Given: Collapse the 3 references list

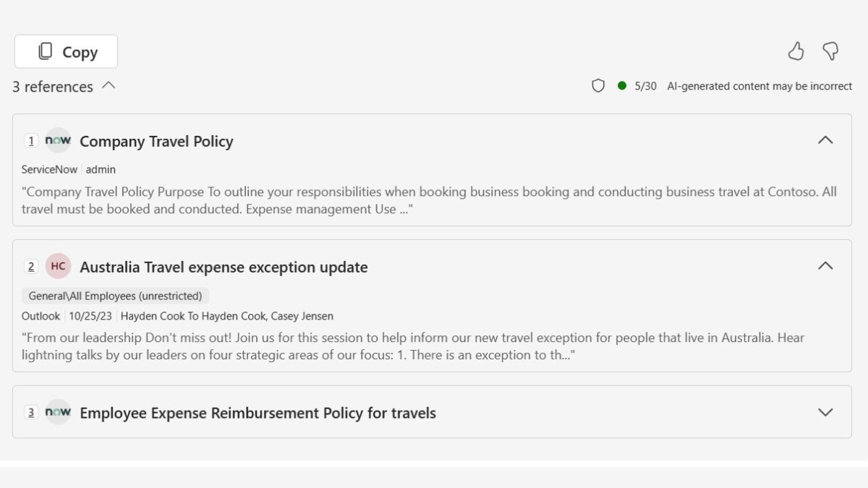Looking at the screenshot, I should pyautogui.click(x=109, y=85).
